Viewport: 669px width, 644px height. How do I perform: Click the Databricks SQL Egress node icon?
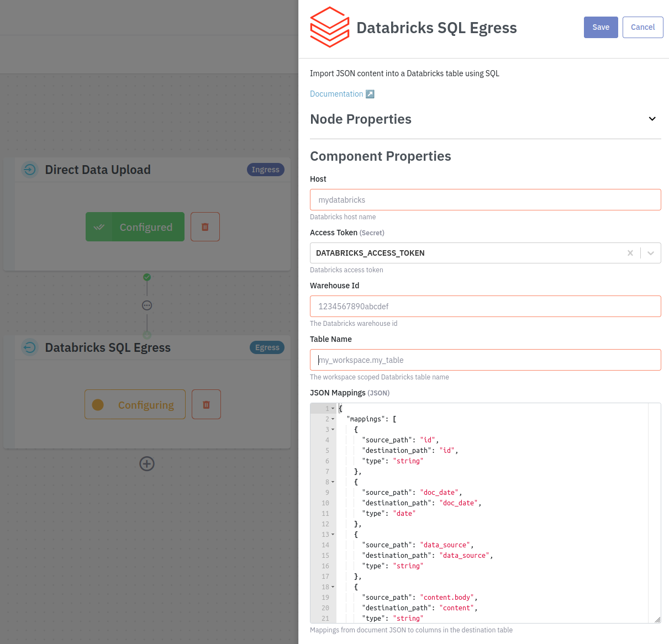pos(30,347)
